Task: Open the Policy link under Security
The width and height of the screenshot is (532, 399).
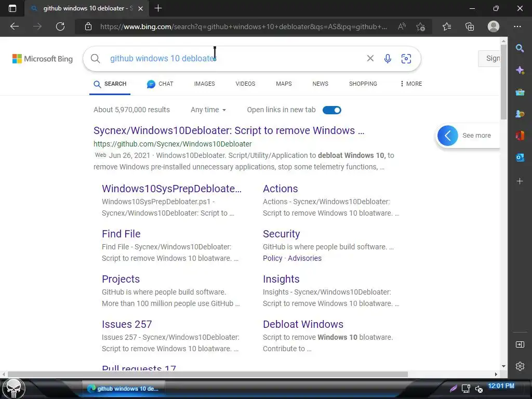Action: [x=272, y=258]
